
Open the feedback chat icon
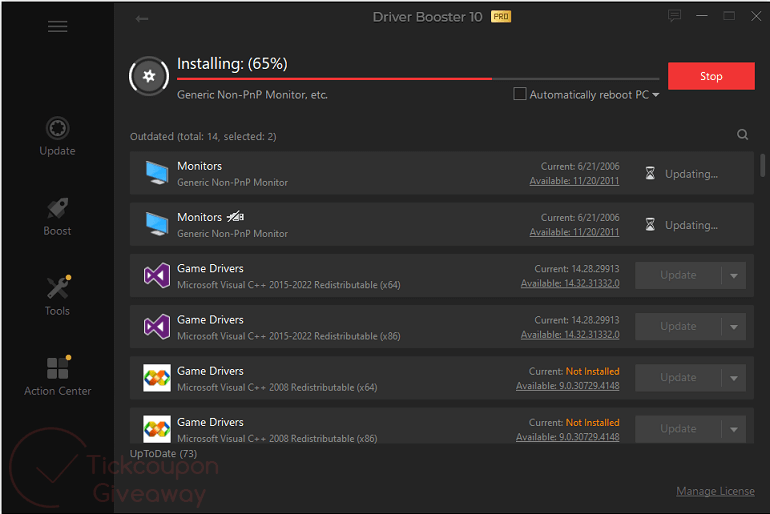tap(675, 16)
